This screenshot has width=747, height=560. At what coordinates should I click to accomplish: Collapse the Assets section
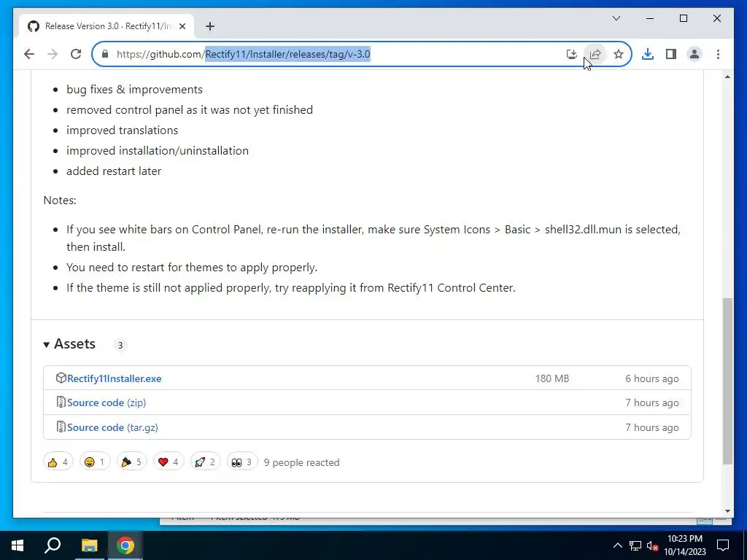point(69,344)
